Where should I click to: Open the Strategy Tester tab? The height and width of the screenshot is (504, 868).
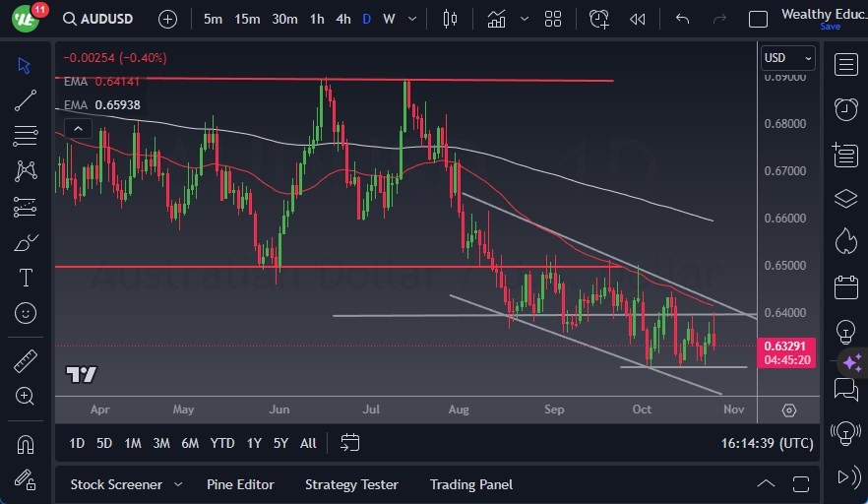tap(351, 484)
